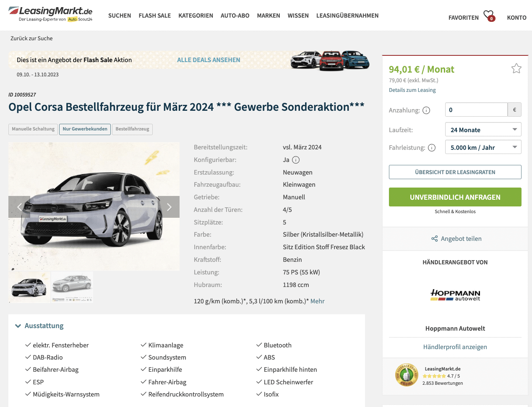Click the Silber (Kristallsilber-Metallik) color value

point(323,235)
